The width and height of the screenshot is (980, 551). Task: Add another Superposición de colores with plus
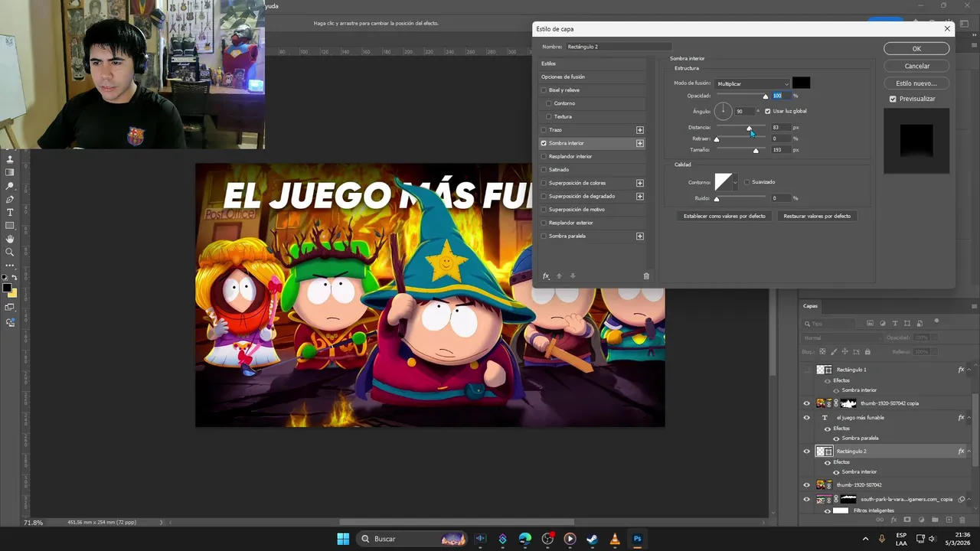click(640, 183)
